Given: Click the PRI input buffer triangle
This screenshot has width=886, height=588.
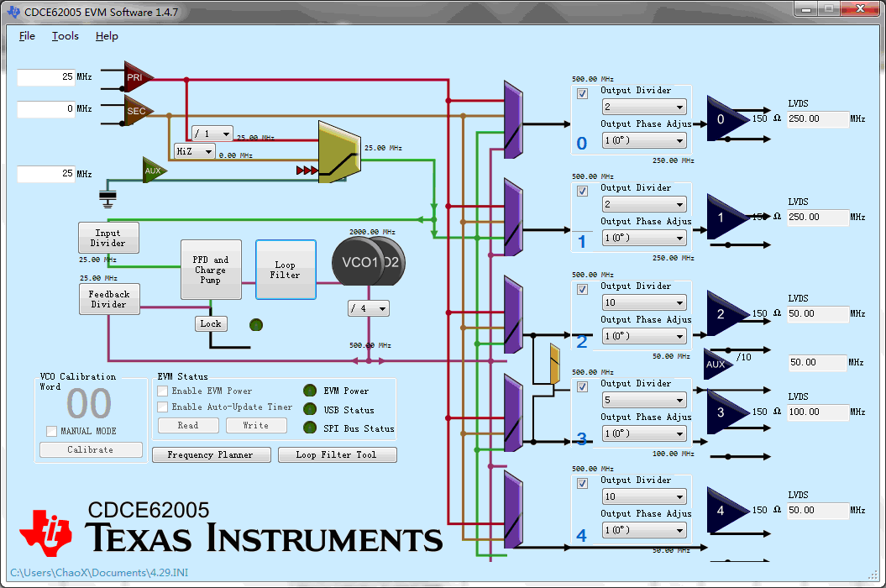Looking at the screenshot, I should (137, 77).
